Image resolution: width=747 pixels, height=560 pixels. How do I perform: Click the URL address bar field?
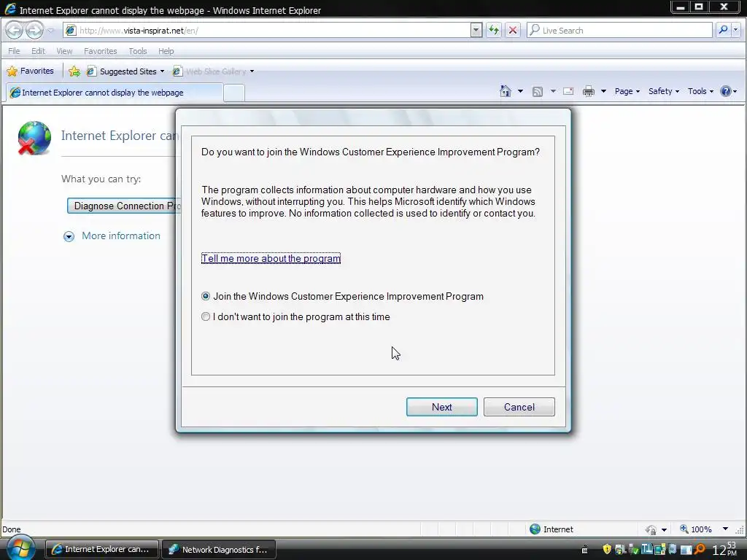tap(274, 31)
